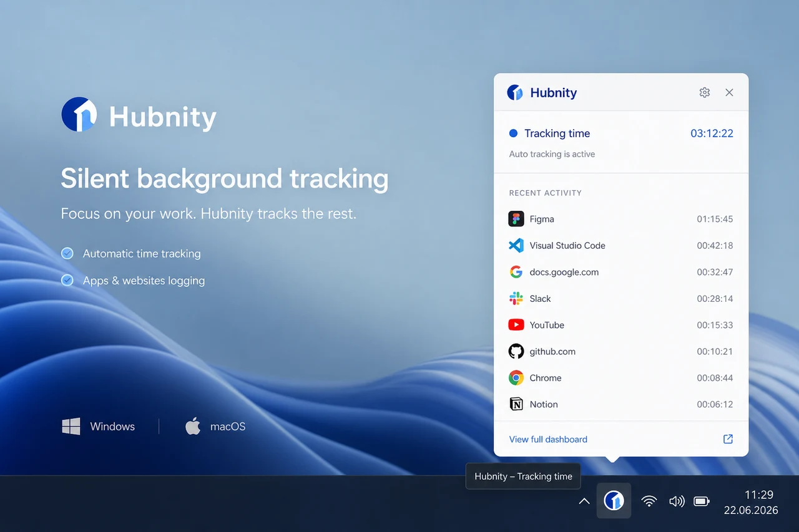
Task: Click duration 00:42:18
Action: tap(715, 245)
